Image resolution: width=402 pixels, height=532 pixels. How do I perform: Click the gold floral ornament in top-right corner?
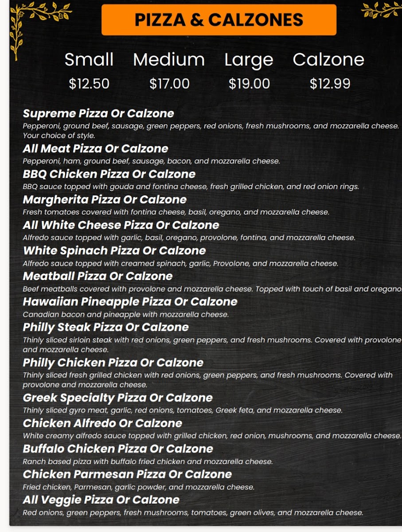click(x=382, y=10)
